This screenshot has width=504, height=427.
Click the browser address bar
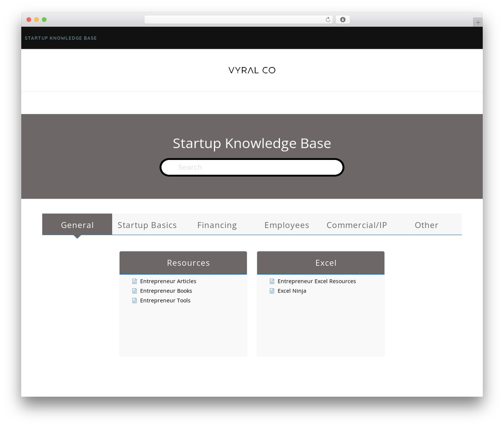tap(238, 20)
